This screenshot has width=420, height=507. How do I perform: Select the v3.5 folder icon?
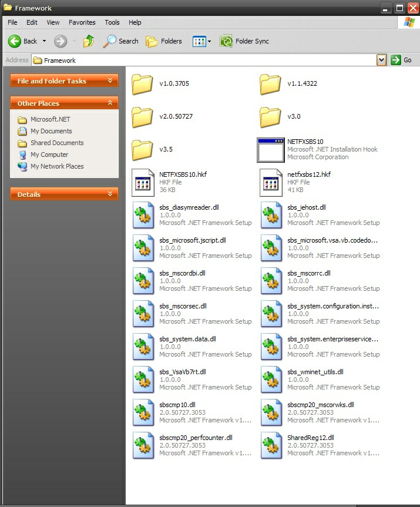point(142,150)
